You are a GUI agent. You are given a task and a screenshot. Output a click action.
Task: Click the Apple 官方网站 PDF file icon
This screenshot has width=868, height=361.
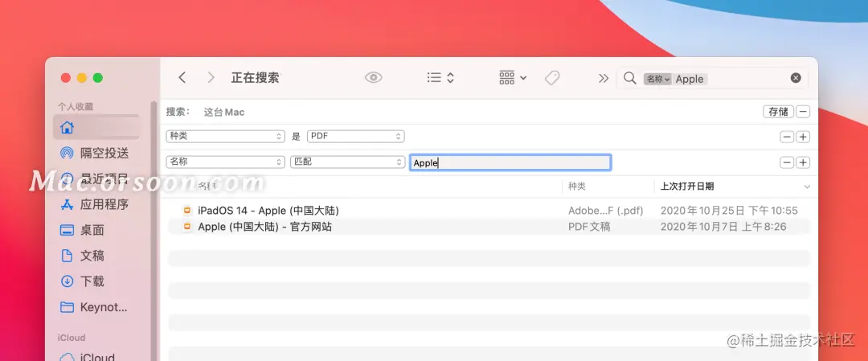click(187, 227)
